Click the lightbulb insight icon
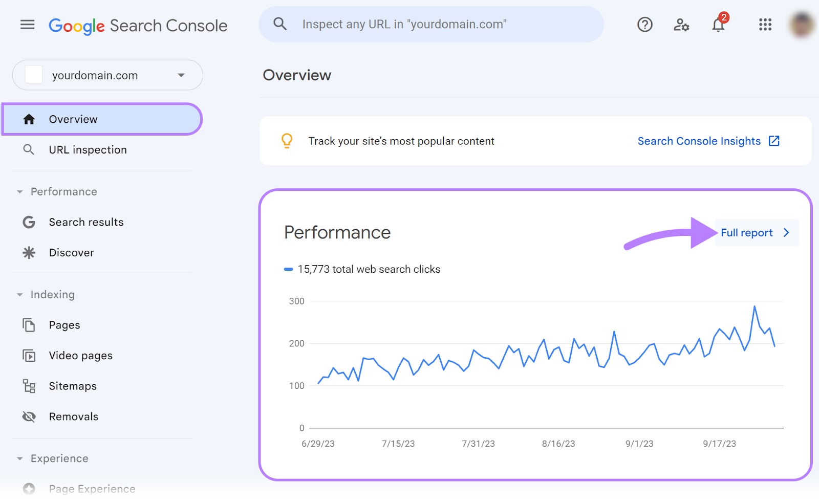This screenshot has height=504, width=819. pos(287,141)
